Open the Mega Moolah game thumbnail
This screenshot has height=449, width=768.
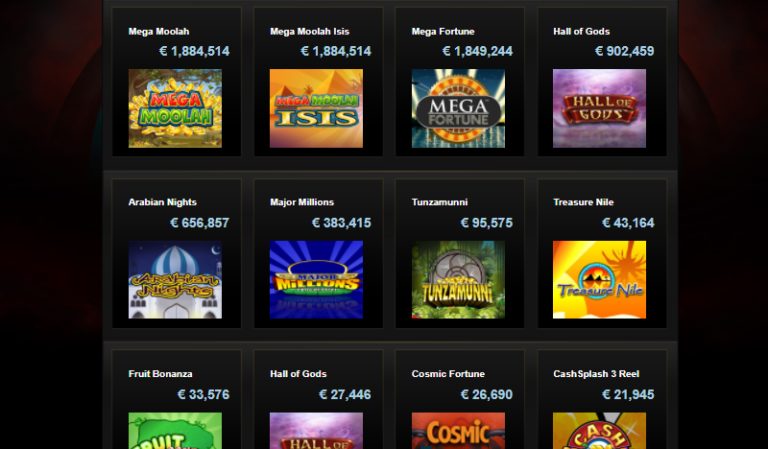[x=175, y=108]
